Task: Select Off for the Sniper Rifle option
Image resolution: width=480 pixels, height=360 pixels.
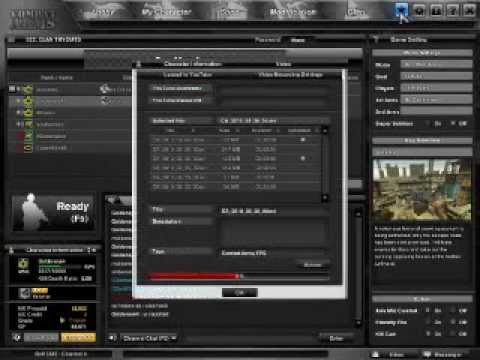Action: [x=453, y=124]
